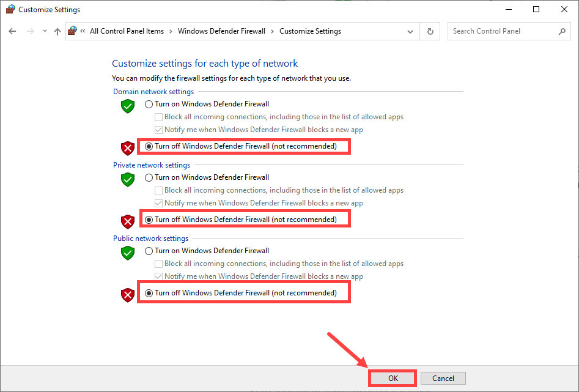Open Windows Defender Firewall breadcrumb
This screenshot has width=579, height=392.
tap(221, 31)
